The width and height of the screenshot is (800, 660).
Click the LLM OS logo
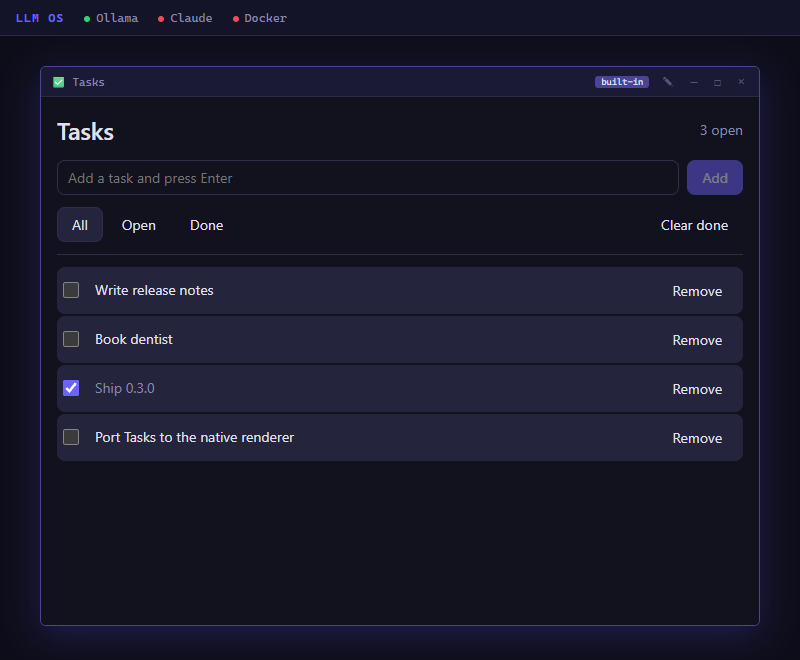pos(40,18)
